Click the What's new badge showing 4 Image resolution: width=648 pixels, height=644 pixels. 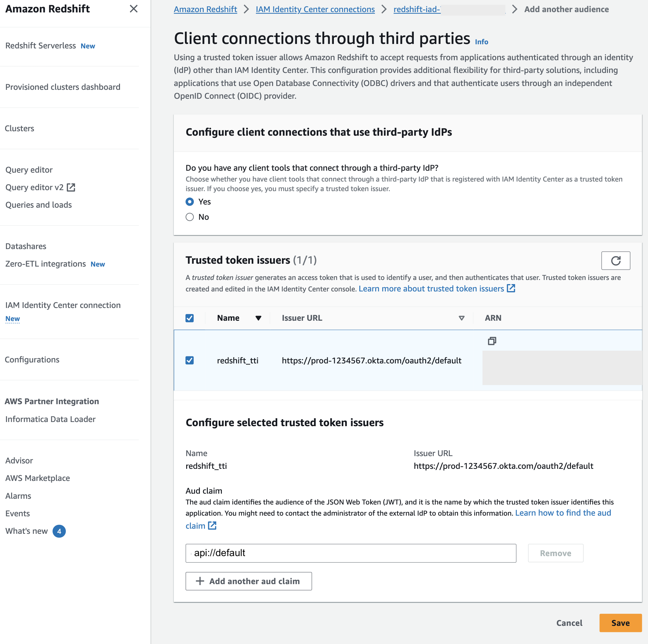pos(59,531)
